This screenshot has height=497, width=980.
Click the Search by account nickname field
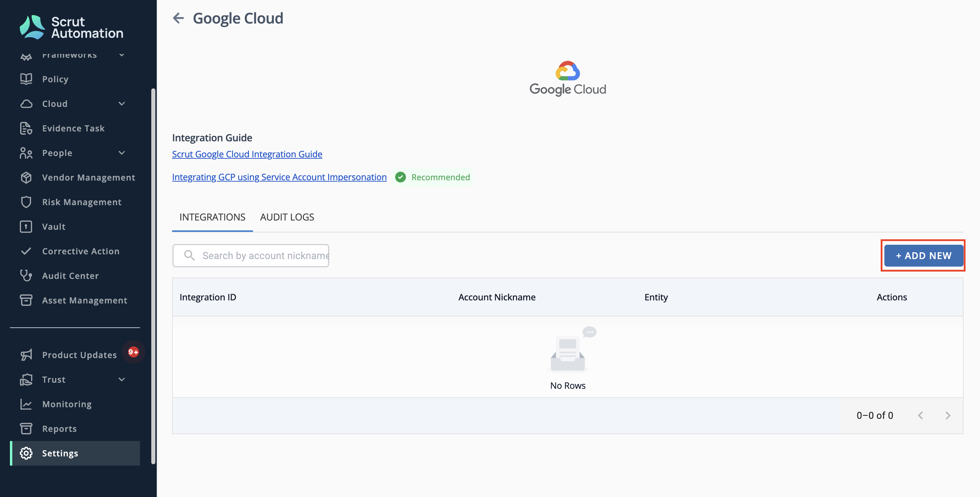pos(251,256)
